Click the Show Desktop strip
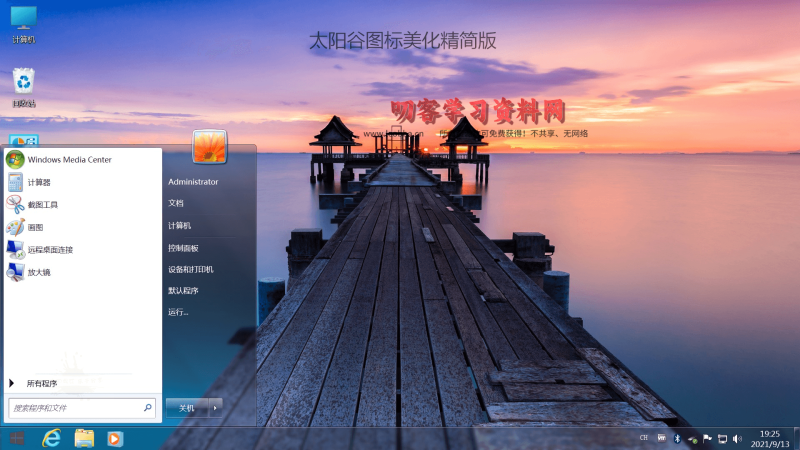The height and width of the screenshot is (450, 800). [x=796, y=439]
